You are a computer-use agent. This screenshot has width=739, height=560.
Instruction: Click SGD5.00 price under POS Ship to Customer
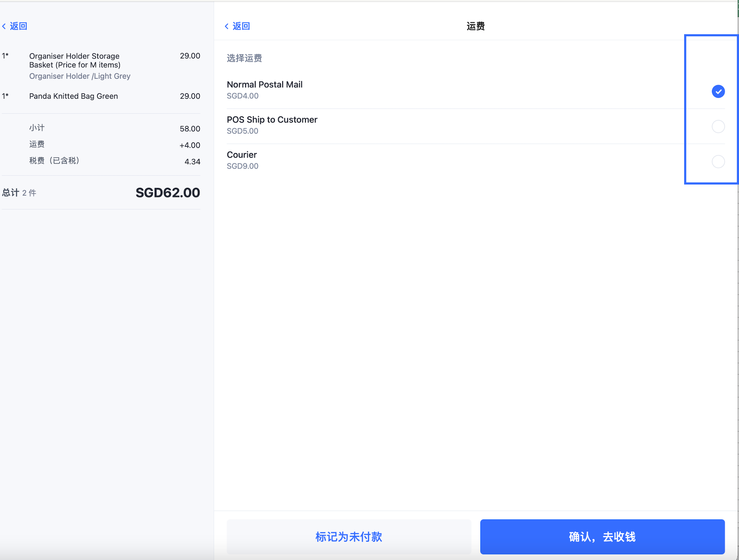coord(243,131)
